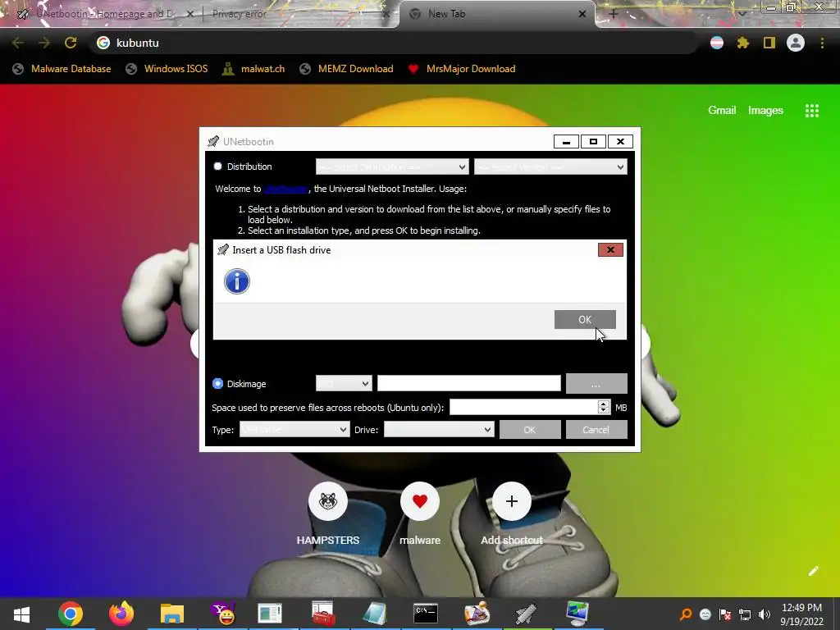Viewport: 840px width, 630px height.
Task: Decrease the persistence space with the down arrow
Action: [604, 411]
